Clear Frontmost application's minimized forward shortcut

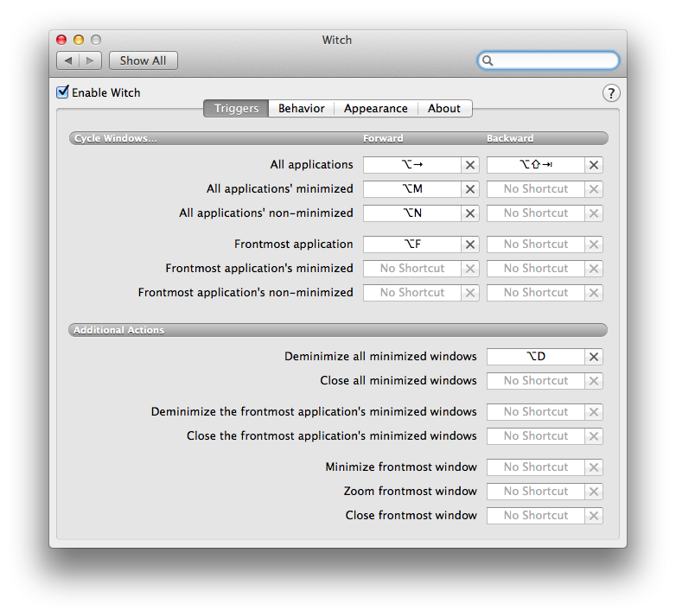tap(470, 269)
